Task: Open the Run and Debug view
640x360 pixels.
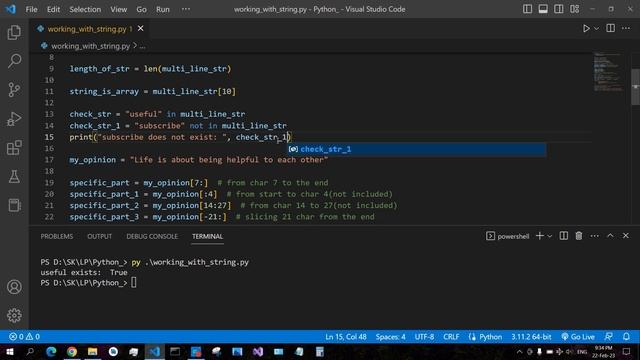Action: (x=14, y=119)
